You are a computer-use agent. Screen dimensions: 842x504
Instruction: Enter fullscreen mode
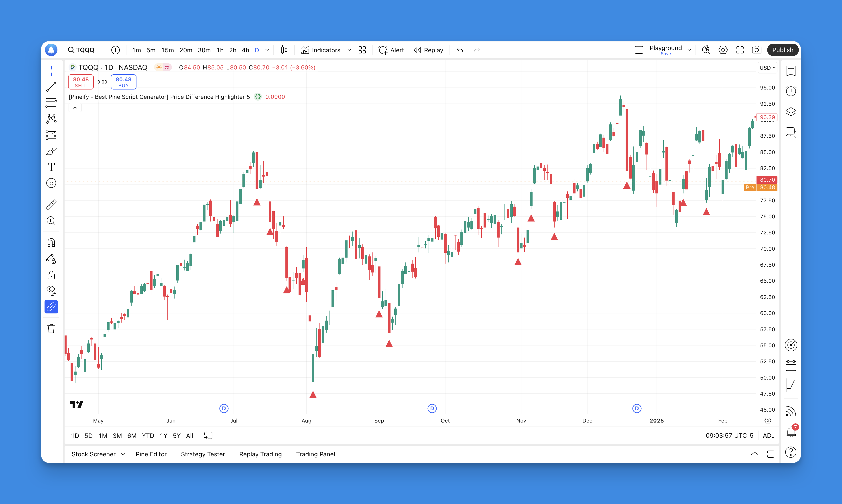click(740, 50)
